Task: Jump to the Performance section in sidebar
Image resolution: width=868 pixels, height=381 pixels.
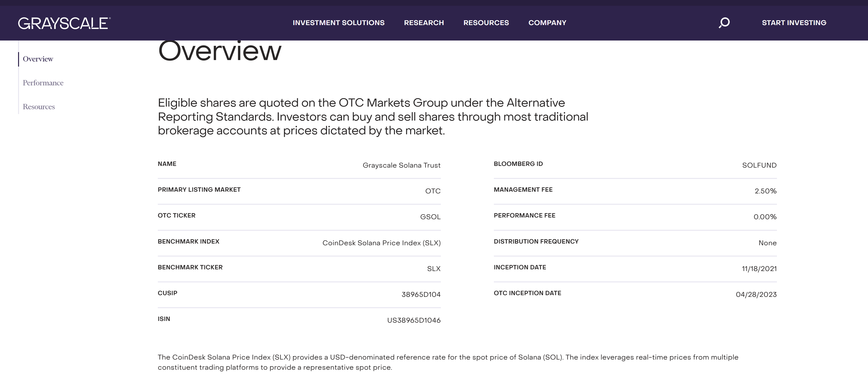Action: pyautogui.click(x=43, y=83)
